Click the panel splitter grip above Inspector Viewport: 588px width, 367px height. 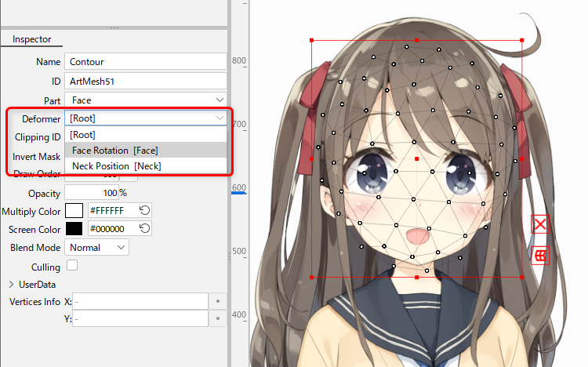pyautogui.click(x=114, y=27)
